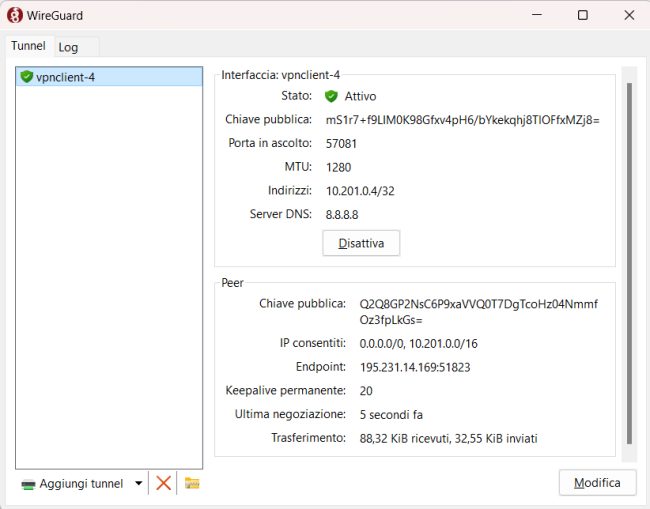
Task: Click the Porta in ascolto label
Action: (270, 143)
